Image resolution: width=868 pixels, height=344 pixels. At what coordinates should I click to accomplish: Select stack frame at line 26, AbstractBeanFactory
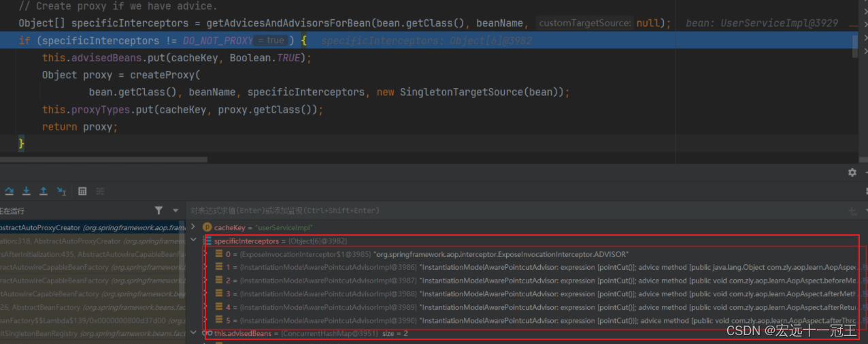click(93, 307)
